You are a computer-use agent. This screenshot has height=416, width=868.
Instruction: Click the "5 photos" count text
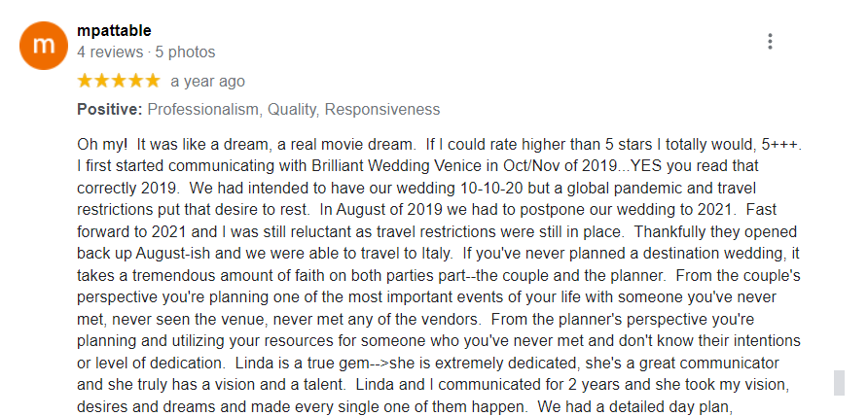click(185, 52)
